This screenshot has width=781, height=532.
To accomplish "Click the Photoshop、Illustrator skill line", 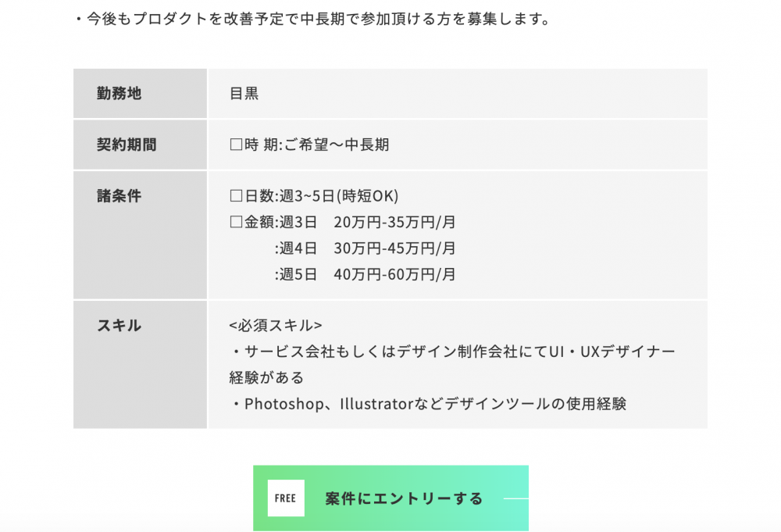I will (x=429, y=403).
